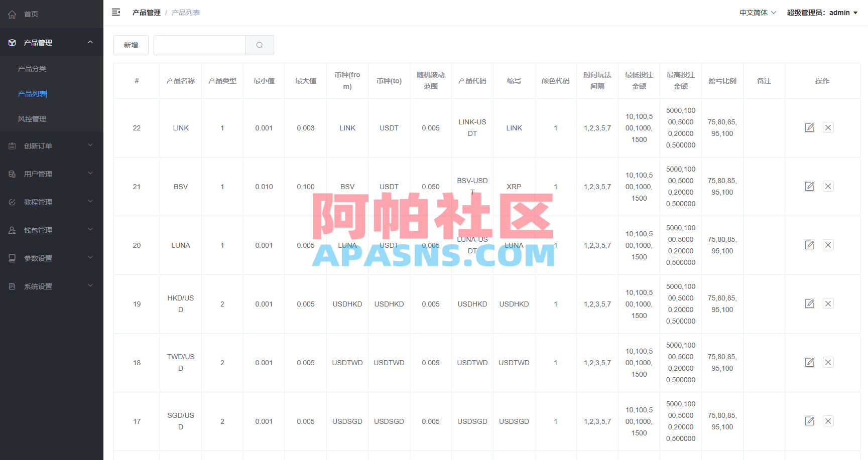Click the 盈亏比例 column header
This screenshot has height=460, width=868.
pos(722,81)
